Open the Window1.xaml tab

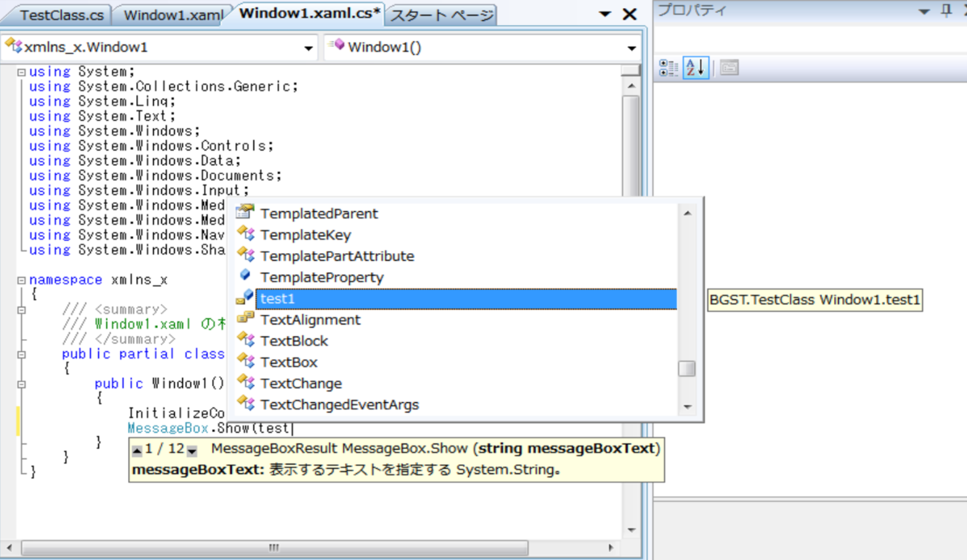tap(173, 15)
